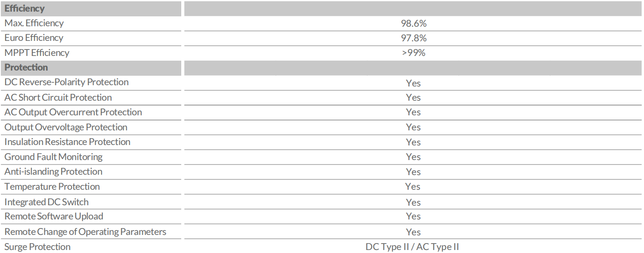
Task: Click the 97.8% Euro efficiency value
Action: [413, 38]
